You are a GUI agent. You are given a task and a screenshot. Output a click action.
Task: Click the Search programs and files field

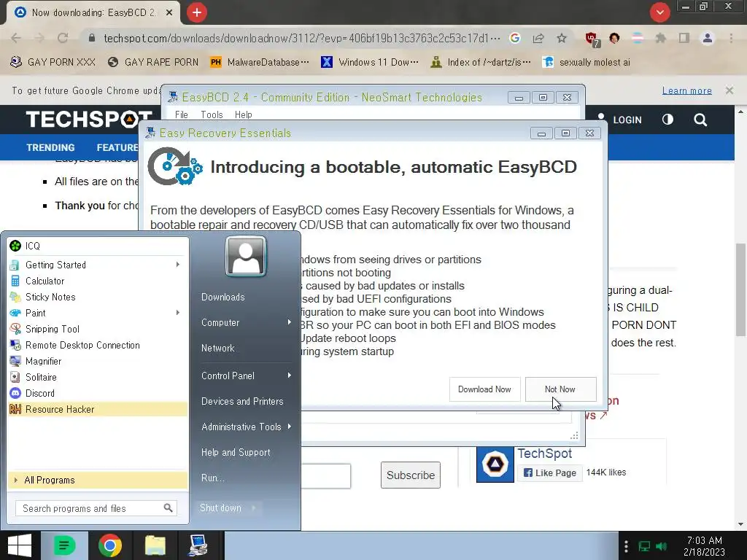96,508
